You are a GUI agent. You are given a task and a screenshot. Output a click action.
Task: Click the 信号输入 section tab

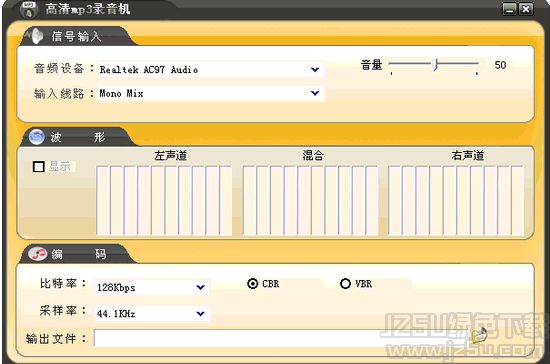(75, 36)
